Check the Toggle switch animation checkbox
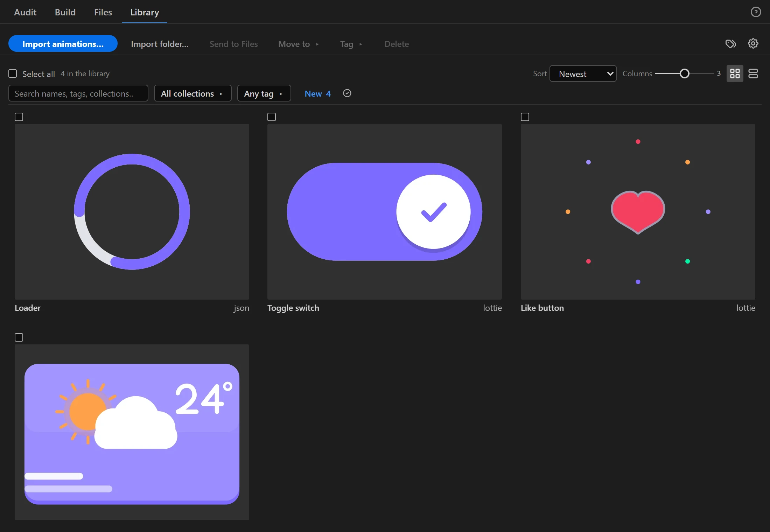 point(272,117)
